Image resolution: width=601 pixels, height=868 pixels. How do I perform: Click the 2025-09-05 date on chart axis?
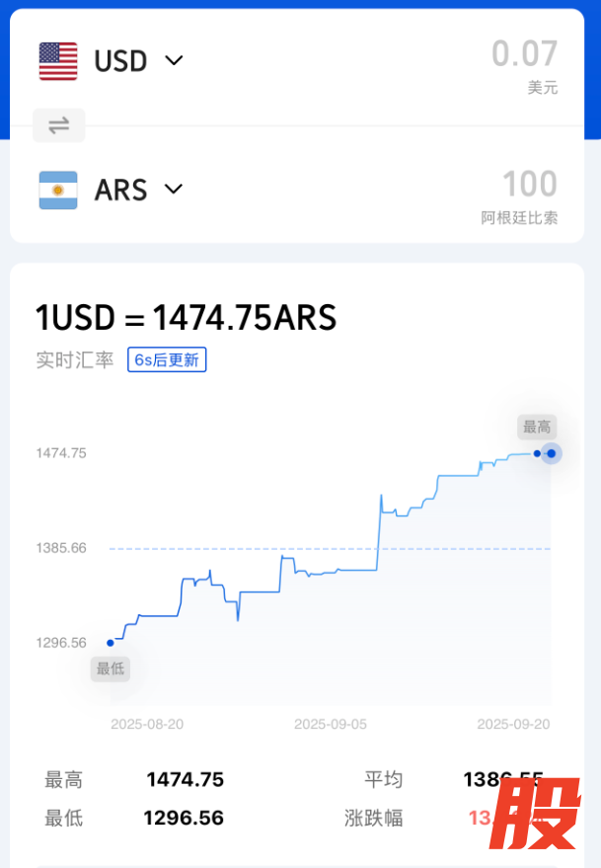[x=331, y=724]
